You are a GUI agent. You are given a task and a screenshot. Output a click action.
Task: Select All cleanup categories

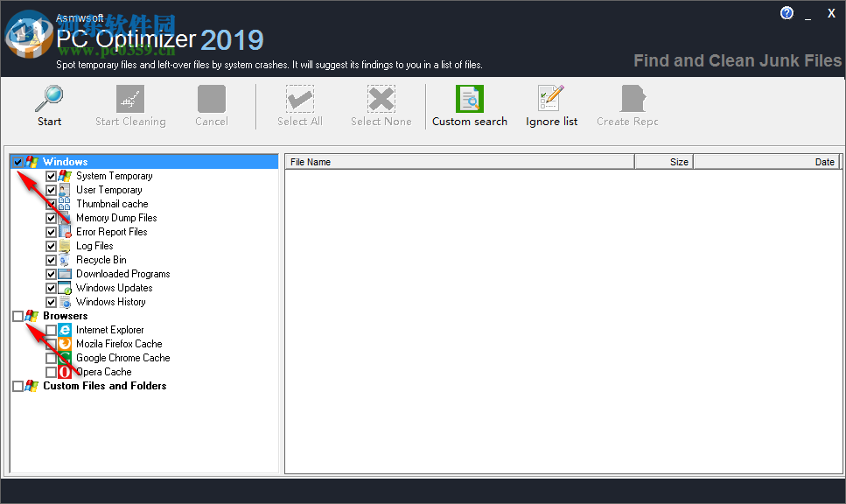tap(299, 99)
